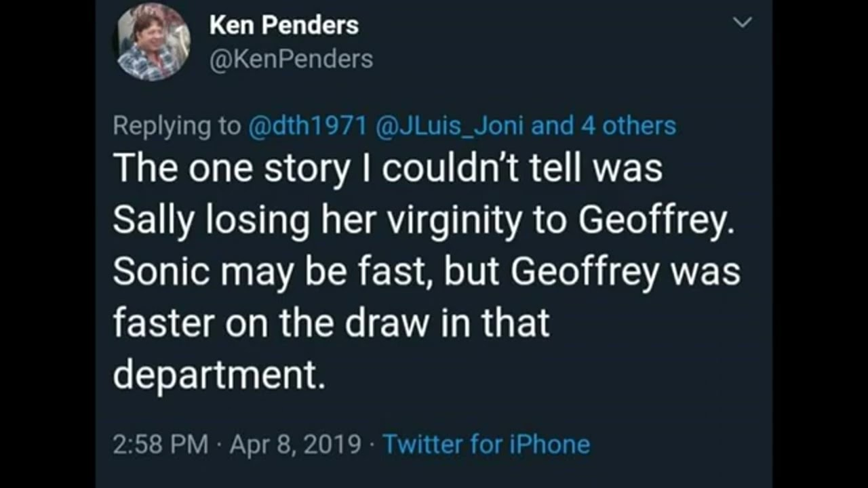Open the Ken Penders display name
This screenshot has width=868, height=488.
pyautogui.click(x=283, y=26)
